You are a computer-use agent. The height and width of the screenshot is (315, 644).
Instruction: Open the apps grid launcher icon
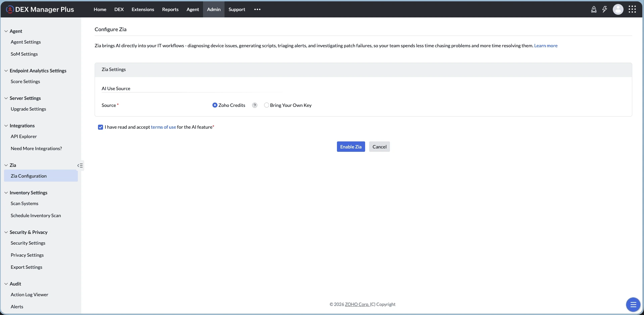point(632,9)
